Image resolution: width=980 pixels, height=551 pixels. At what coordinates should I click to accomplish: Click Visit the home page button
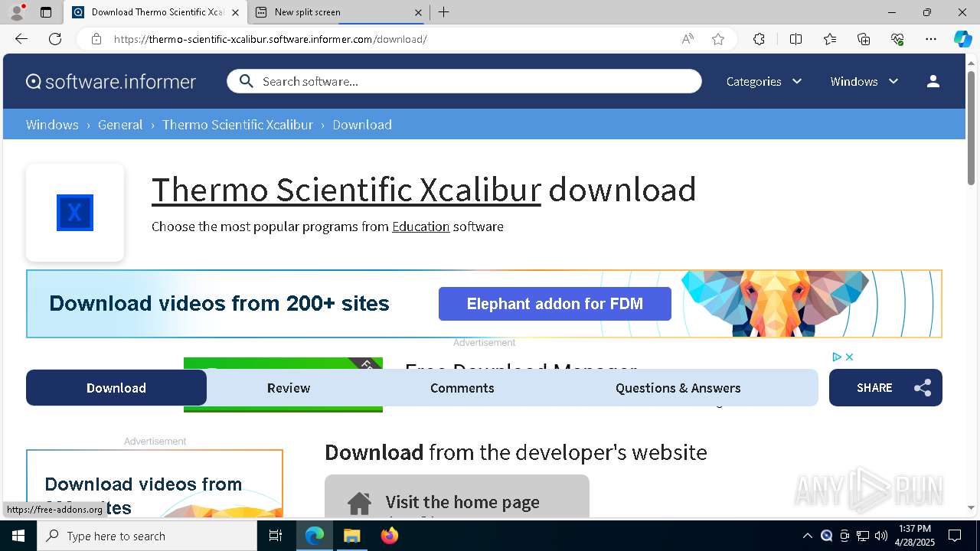(457, 497)
